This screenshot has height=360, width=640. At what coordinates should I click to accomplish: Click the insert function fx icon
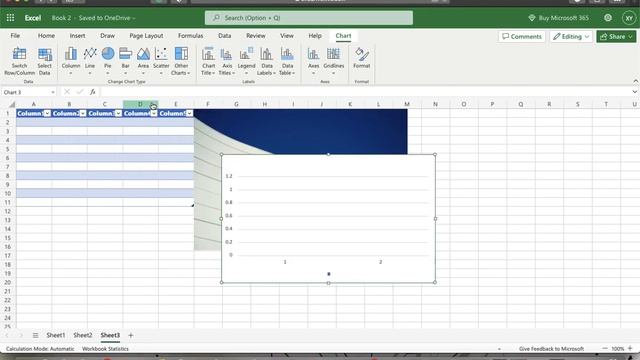[93, 92]
